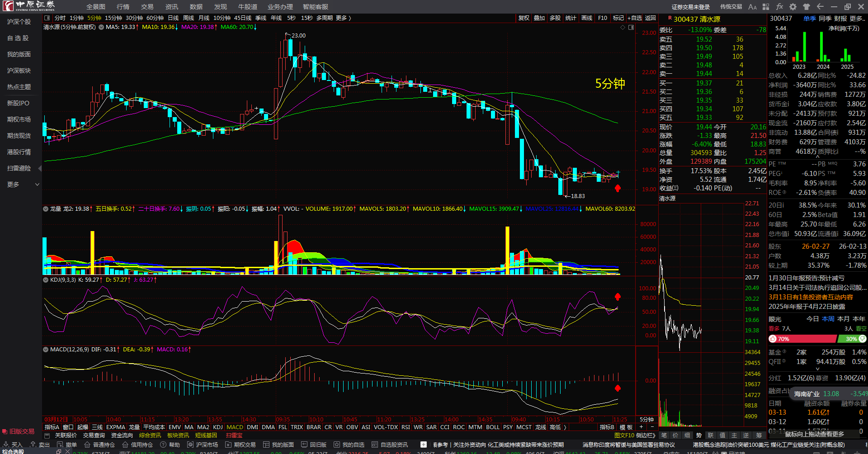Viewport: 868px width, 454px height.
Task: Select 热点主题 in the left sidebar
Action: tap(19, 87)
